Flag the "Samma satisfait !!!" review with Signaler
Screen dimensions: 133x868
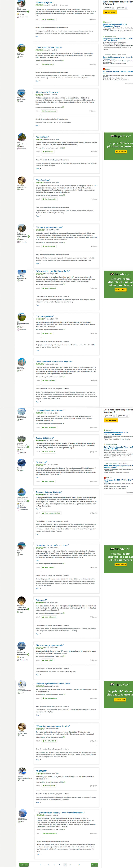[x=93, y=20]
